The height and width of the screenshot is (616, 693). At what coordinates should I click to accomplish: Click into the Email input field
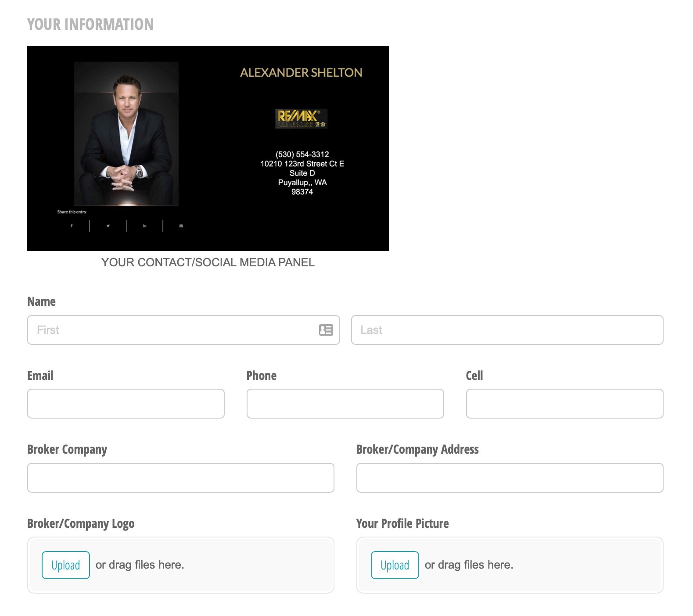[x=126, y=404]
